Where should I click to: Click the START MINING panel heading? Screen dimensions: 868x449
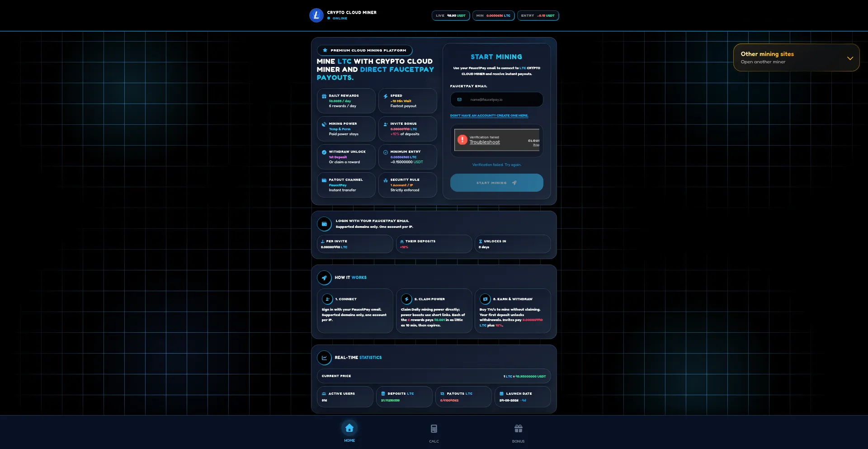click(496, 57)
